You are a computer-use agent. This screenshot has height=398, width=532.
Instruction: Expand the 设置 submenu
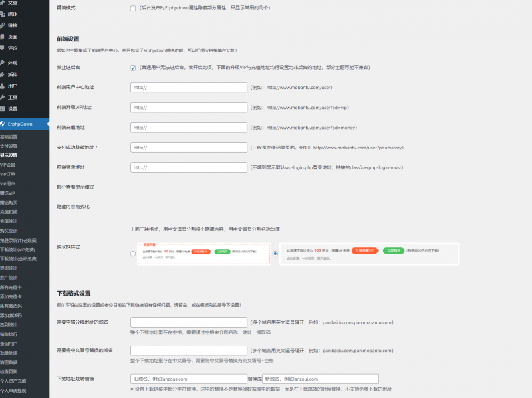coord(15,107)
